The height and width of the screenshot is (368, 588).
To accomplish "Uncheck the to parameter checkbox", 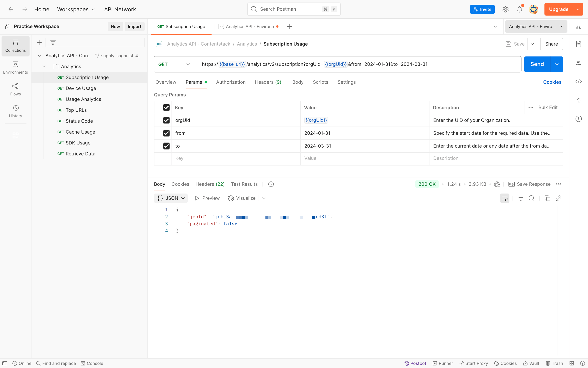I will pyautogui.click(x=166, y=146).
